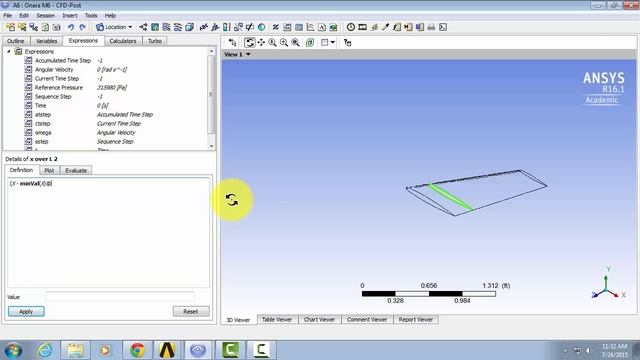Viewport: 640px width, 360px height.
Task: Switch to the Outline tab
Action: tap(16, 41)
